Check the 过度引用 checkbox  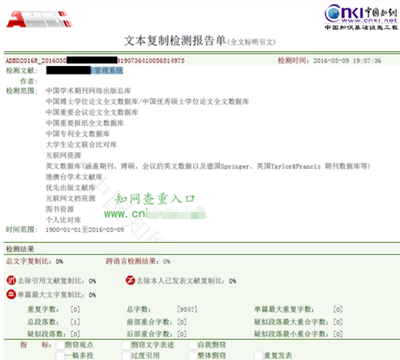(x=126, y=356)
